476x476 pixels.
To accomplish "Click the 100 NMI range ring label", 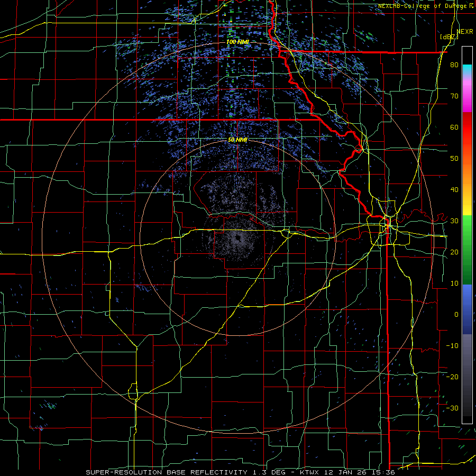I will click(x=238, y=42).
